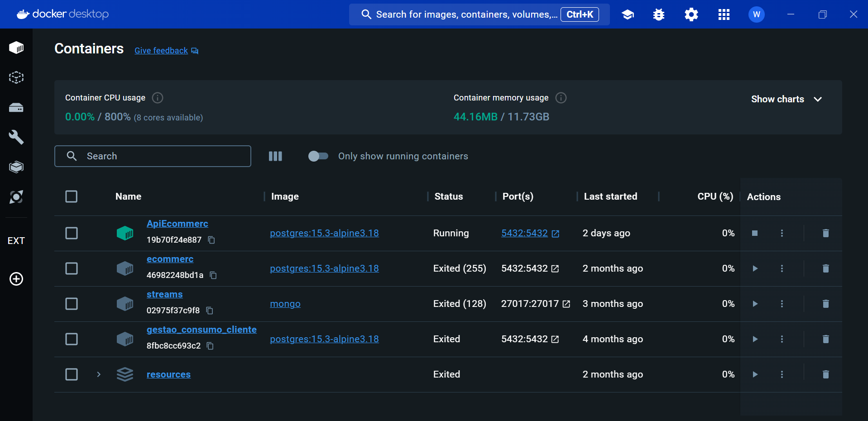Viewport: 868px width, 421px height.
Task: Open the Troubleshoot bug icon
Action: [x=659, y=14]
